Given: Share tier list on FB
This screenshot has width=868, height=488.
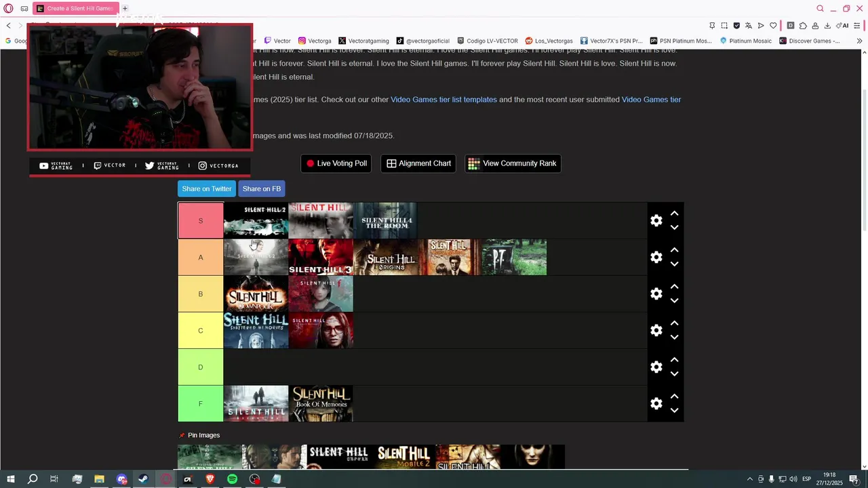Looking at the screenshot, I should (x=261, y=189).
